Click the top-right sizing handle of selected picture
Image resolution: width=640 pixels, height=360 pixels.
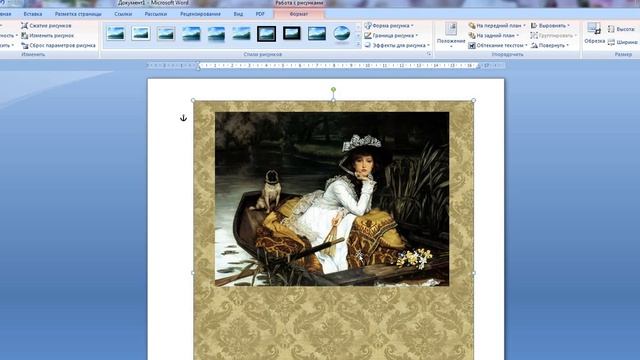tap(473, 100)
